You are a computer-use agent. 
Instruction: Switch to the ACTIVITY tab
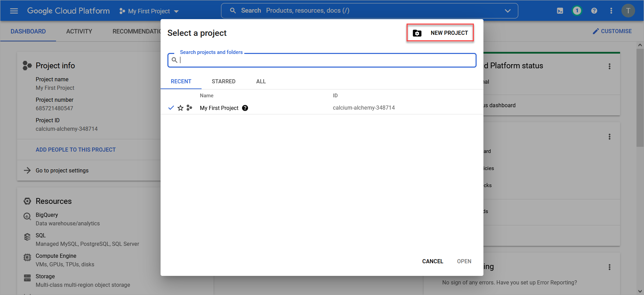pyautogui.click(x=79, y=31)
